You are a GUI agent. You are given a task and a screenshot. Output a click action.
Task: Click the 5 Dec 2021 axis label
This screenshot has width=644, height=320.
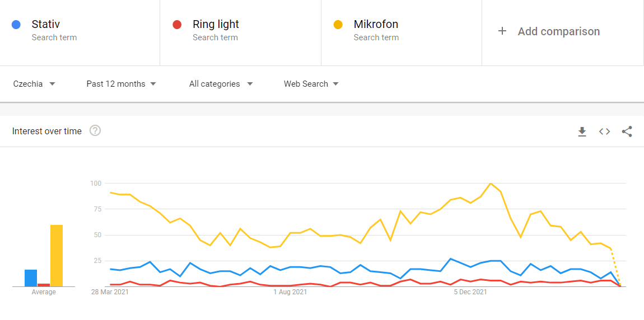[x=470, y=292]
